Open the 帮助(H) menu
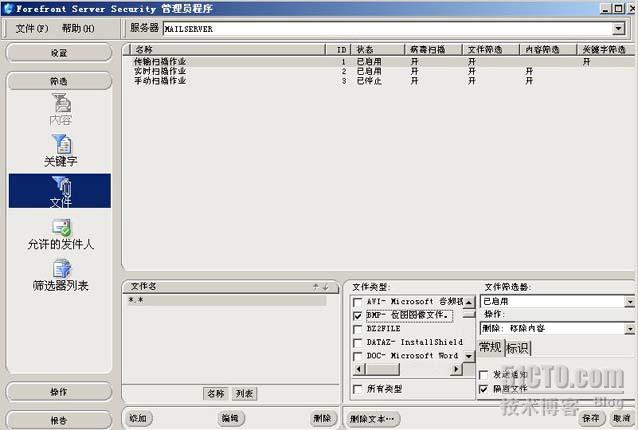The width and height of the screenshot is (638, 430). [78, 28]
